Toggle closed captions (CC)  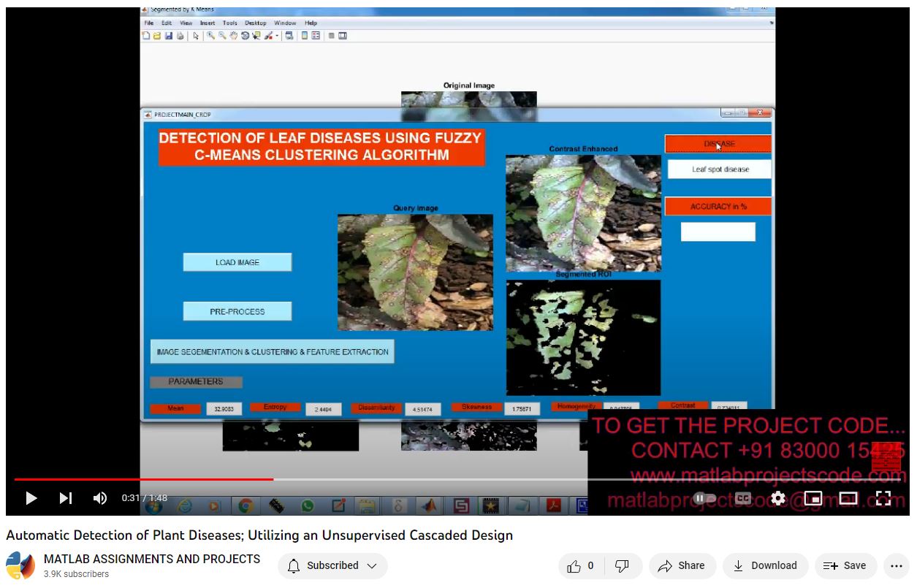coord(743,498)
